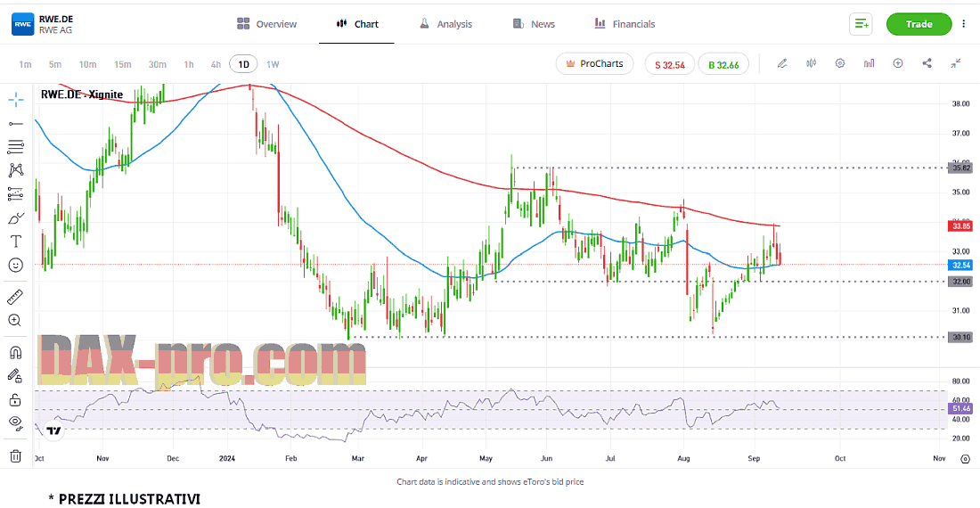Select the Chart tab
This screenshot has width=980, height=508.
(x=357, y=24)
